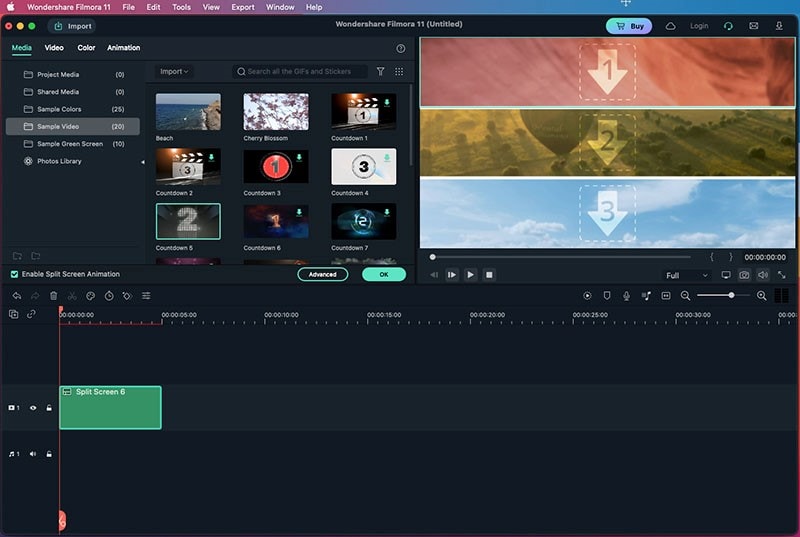800x537 pixels.
Task: Click the edit sliders icon in timeline toolbar
Action: point(146,296)
